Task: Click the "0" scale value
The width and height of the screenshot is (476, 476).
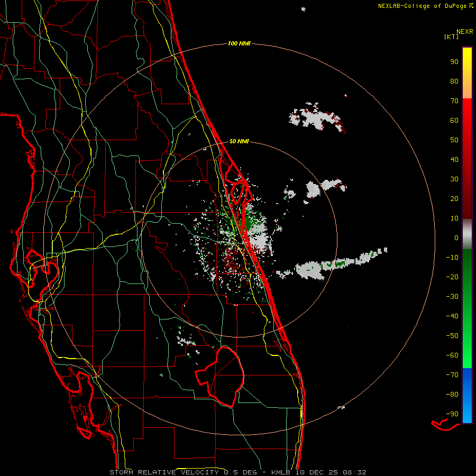Action: (x=456, y=238)
